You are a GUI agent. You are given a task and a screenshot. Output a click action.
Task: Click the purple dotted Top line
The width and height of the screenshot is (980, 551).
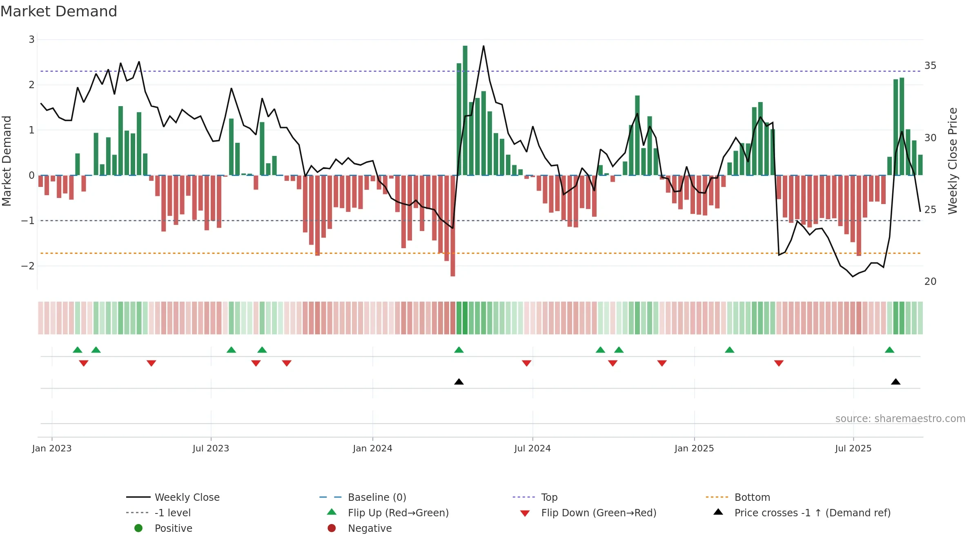click(481, 71)
